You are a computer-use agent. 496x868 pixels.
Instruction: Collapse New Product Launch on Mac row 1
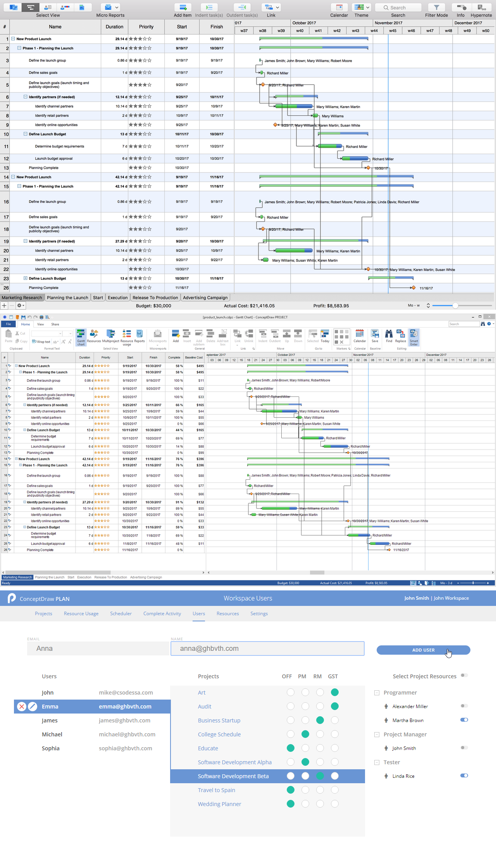[x=13, y=39]
